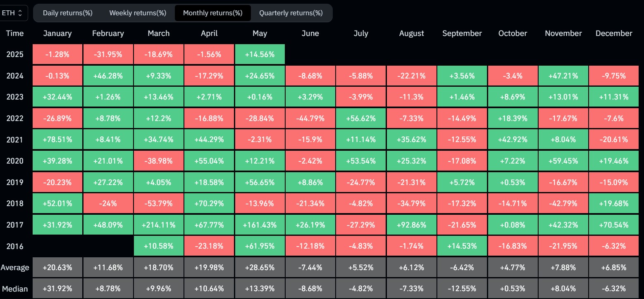Select July 2022 cell showing +56.62%
Screen dimensions: 644x299
point(361,119)
